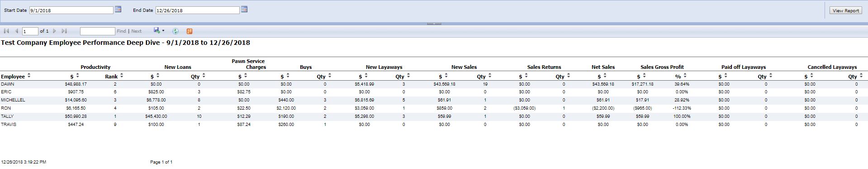The width and height of the screenshot is (868, 169).
Task: Go to the next report page
Action: pyautogui.click(x=54, y=31)
